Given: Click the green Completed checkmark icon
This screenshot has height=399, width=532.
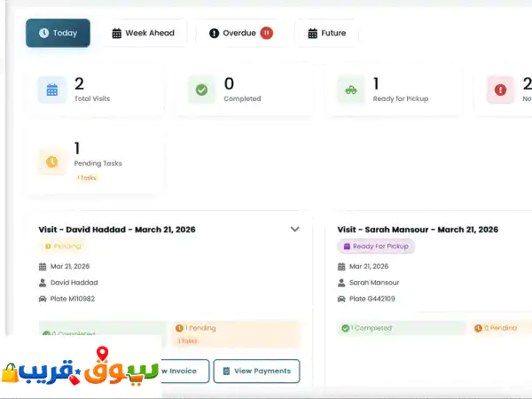Looking at the screenshot, I should click(x=201, y=90).
